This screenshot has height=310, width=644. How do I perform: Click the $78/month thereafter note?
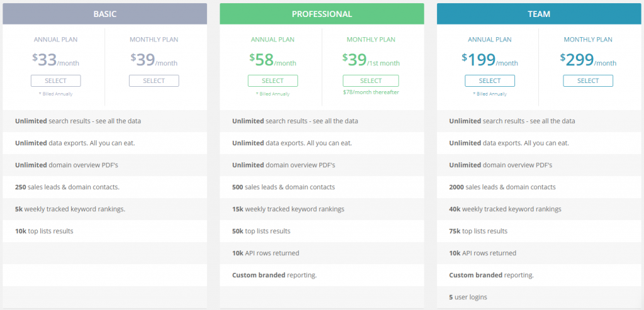point(370,92)
